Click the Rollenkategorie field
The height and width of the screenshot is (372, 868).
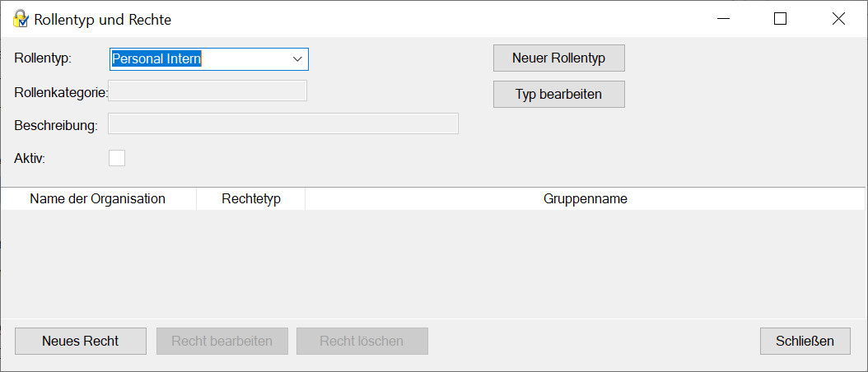(x=208, y=91)
